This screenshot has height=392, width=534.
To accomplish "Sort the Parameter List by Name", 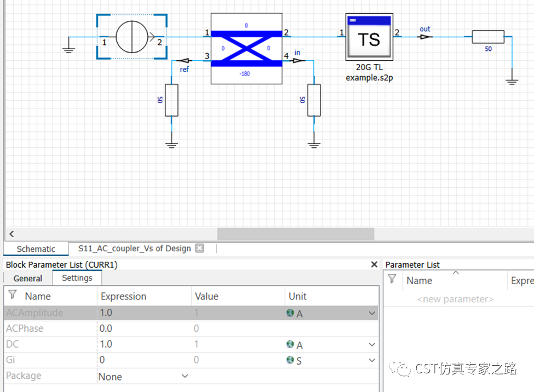I will pos(419,281).
